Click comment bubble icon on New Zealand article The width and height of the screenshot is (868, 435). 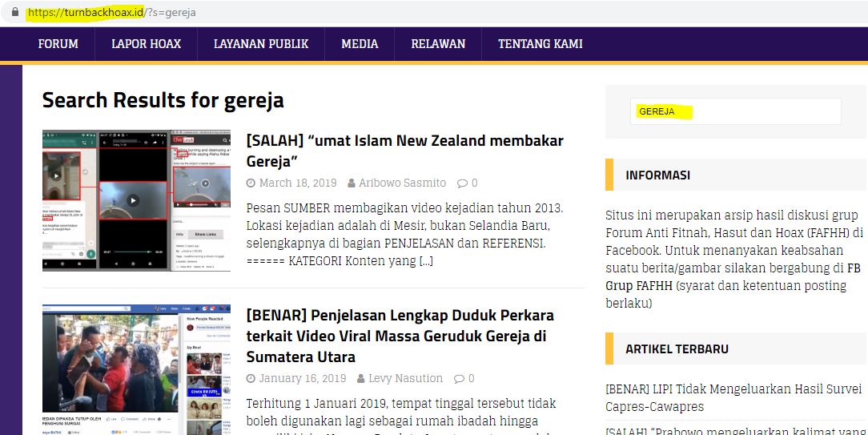point(462,183)
